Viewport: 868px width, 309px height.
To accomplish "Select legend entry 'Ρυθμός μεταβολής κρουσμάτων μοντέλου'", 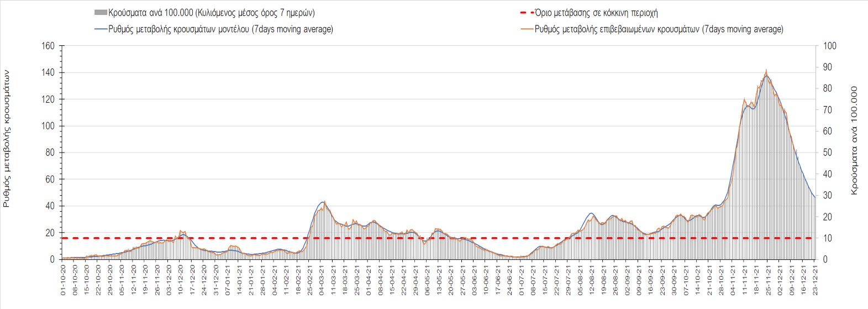I will [220, 29].
